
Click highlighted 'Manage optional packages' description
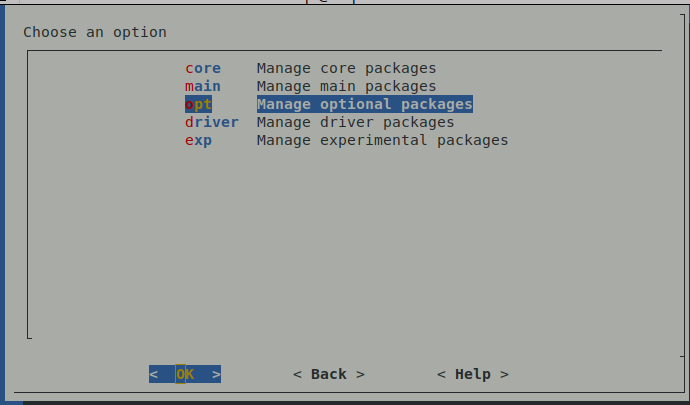364,104
